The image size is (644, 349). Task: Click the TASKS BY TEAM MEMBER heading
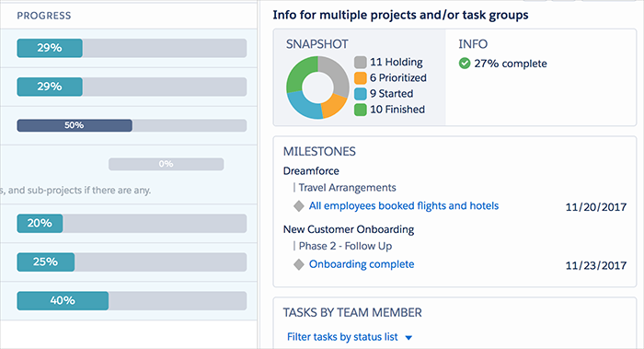[x=352, y=313]
